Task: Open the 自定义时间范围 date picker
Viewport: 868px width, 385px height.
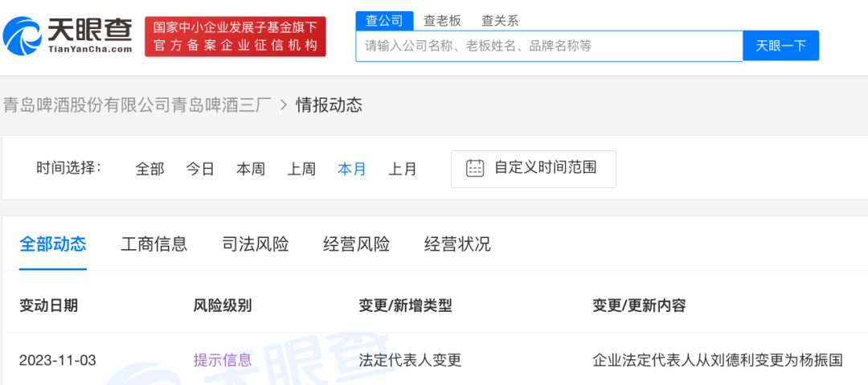Action: [x=533, y=169]
